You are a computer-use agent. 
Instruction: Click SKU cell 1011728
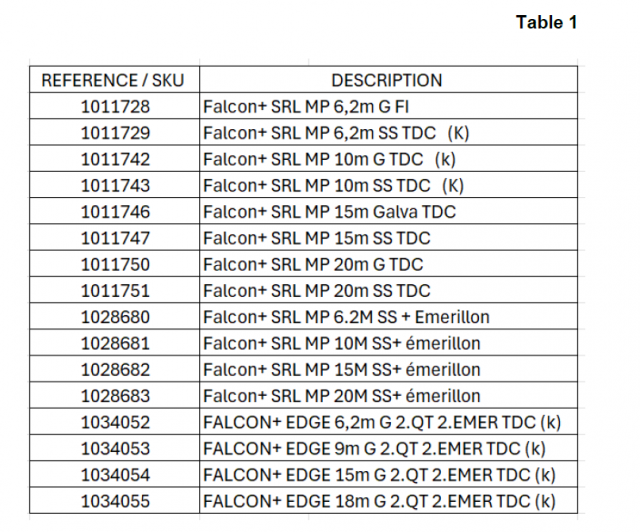click(x=112, y=106)
